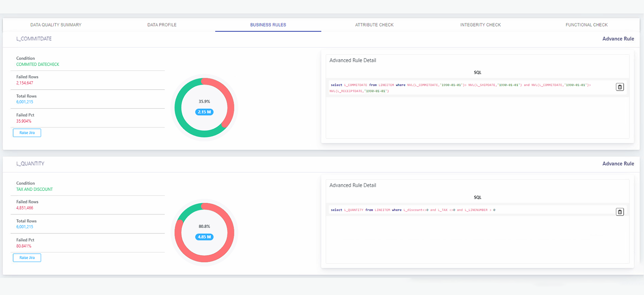Select the Business Rules tab
Screen dimensions: 644x295
(x=268, y=25)
